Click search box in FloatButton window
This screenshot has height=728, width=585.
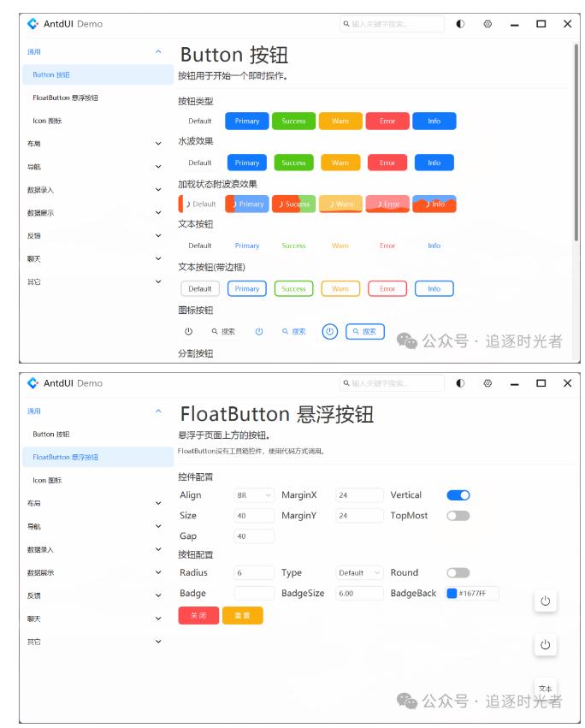click(392, 383)
